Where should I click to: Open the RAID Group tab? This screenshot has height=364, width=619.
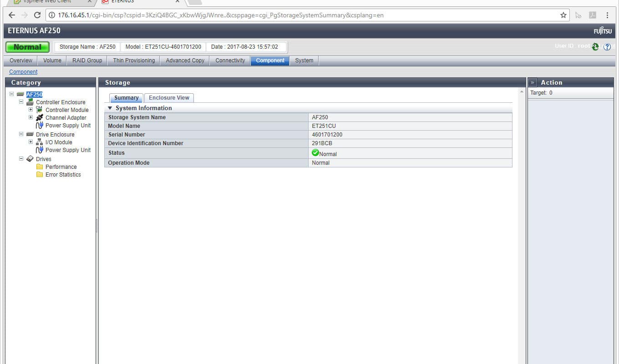(x=87, y=61)
